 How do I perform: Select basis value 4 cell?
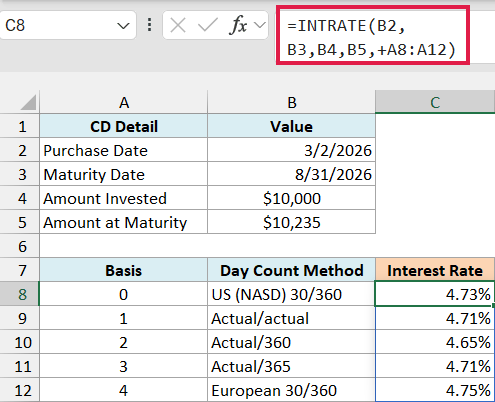click(124, 390)
